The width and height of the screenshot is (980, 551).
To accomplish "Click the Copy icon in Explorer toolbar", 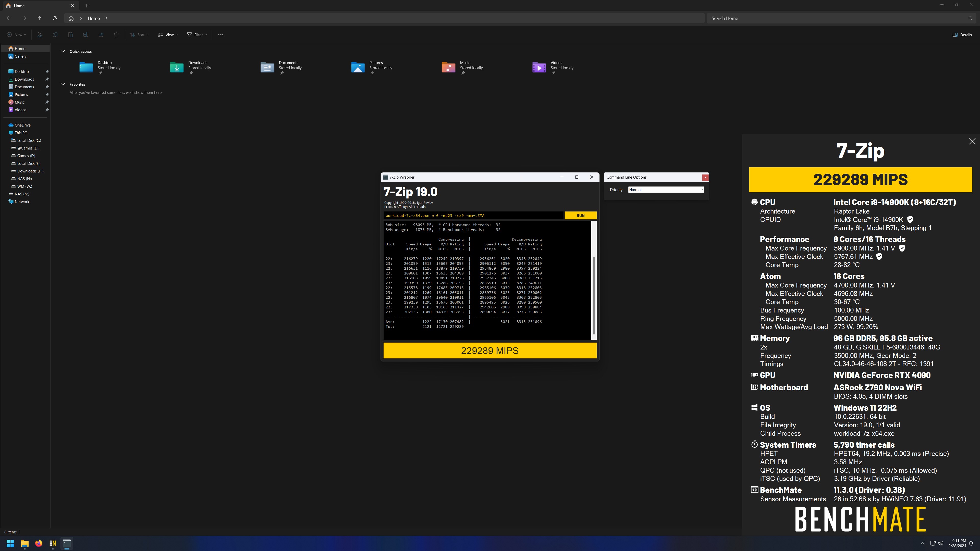I will pyautogui.click(x=55, y=35).
